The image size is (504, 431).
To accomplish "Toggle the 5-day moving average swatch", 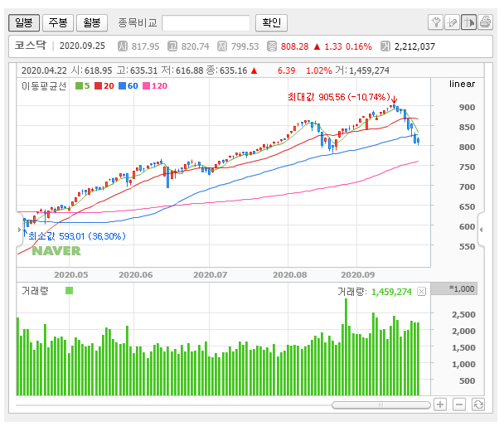I will 79,86.
